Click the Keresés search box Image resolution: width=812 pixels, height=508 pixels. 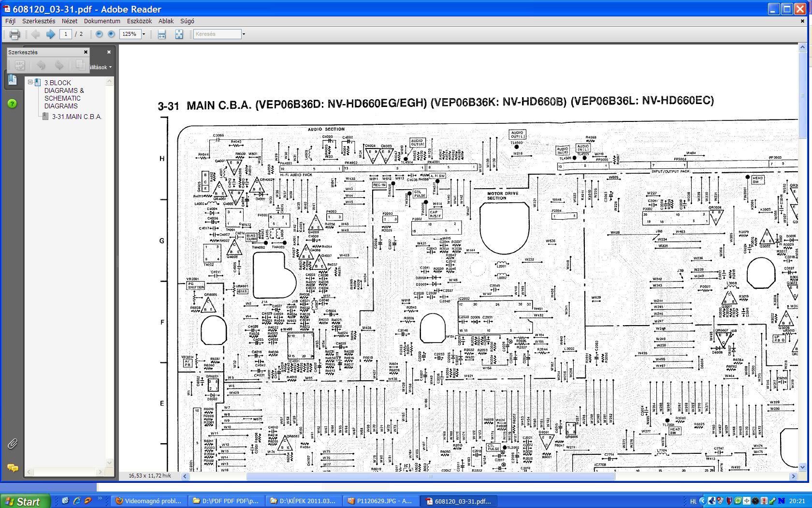[217, 34]
